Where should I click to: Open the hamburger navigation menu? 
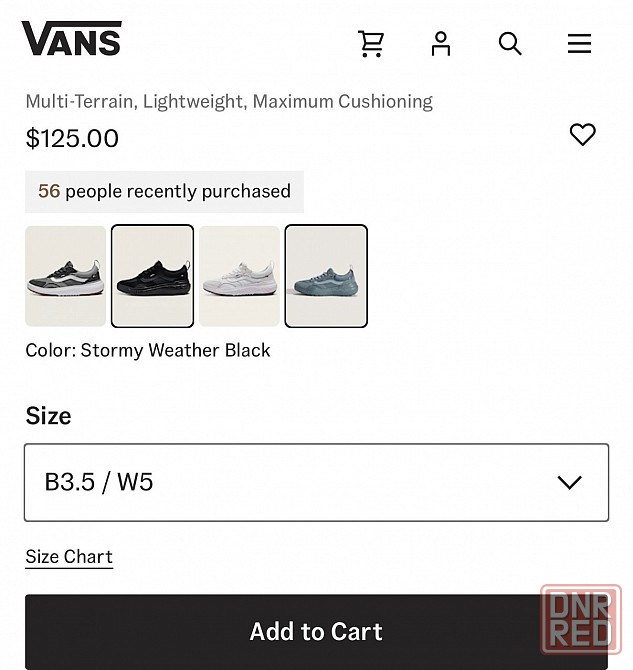point(579,43)
